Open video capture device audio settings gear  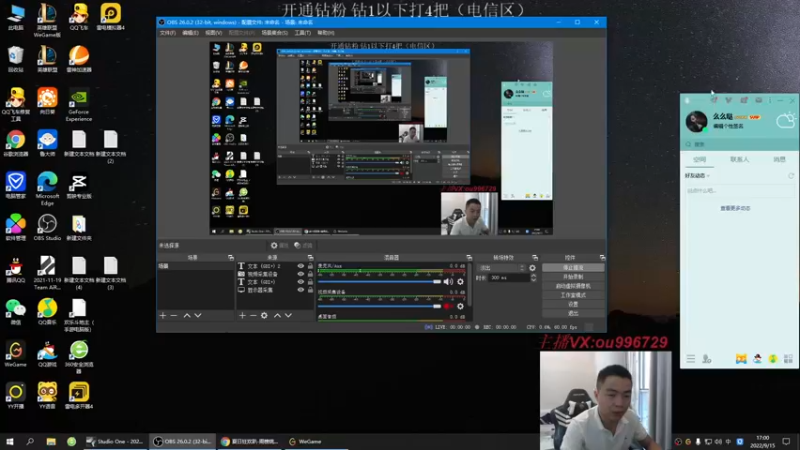coord(460,306)
